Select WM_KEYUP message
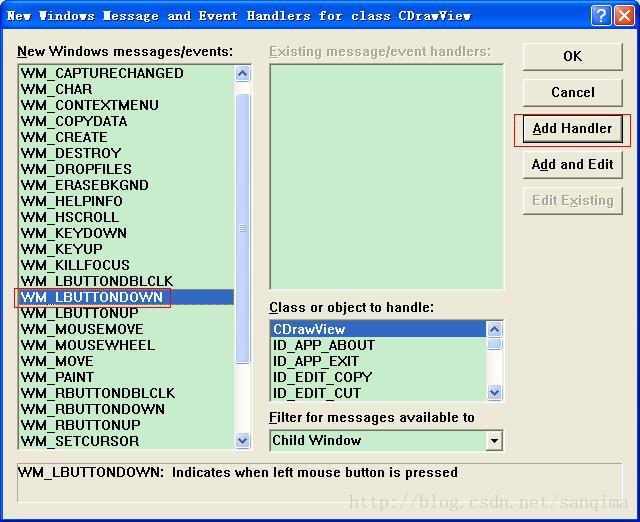The width and height of the screenshot is (640, 522). (x=127, y=249)
